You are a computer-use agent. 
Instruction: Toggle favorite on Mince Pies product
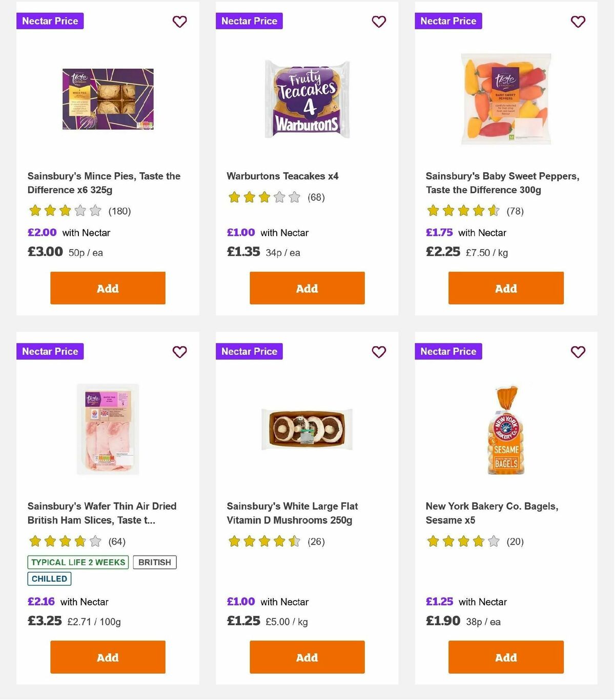coord(179,22)
